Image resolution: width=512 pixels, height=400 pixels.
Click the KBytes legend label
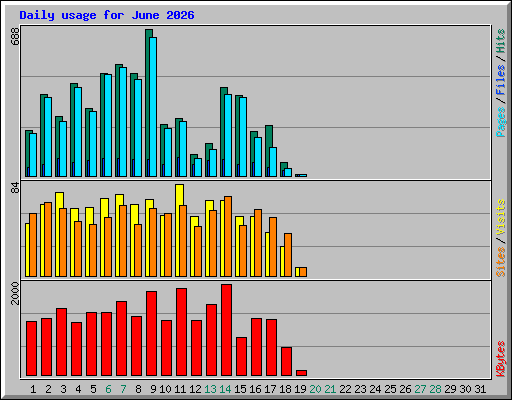(500, 359)
